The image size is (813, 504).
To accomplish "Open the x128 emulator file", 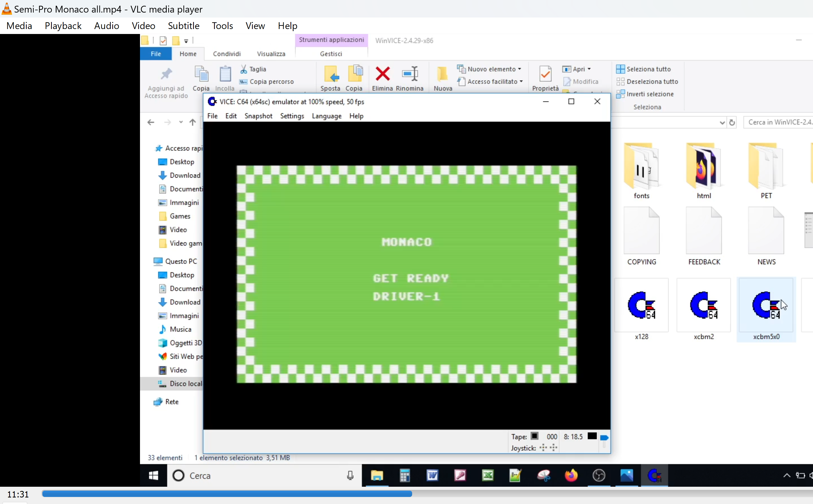I will coord(641,305).
